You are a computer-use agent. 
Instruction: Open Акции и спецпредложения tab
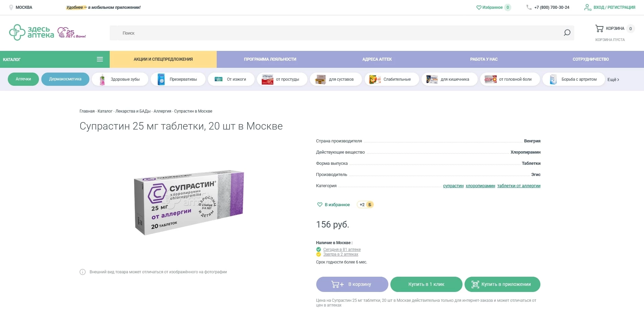pyautogui.click(x=163, y=59)
